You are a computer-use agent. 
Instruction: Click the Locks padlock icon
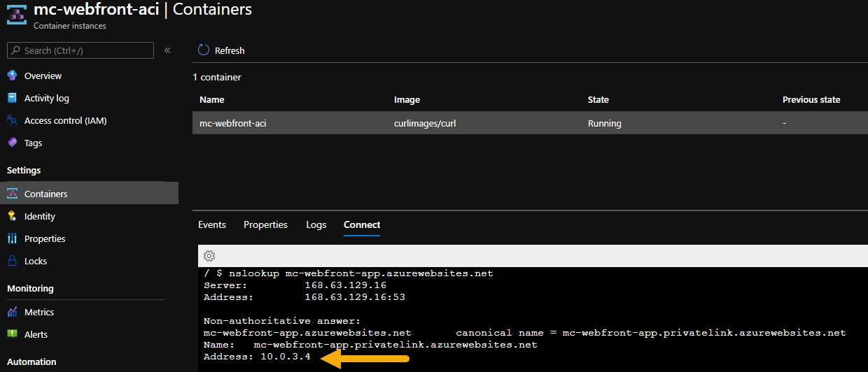(12, 261)
